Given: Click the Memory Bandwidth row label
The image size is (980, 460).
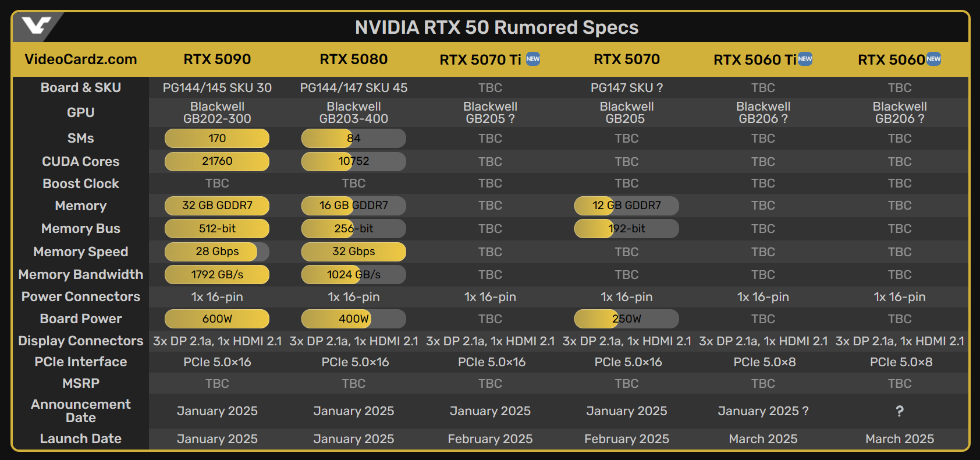Looking at the screenshot, I should 81,275.
